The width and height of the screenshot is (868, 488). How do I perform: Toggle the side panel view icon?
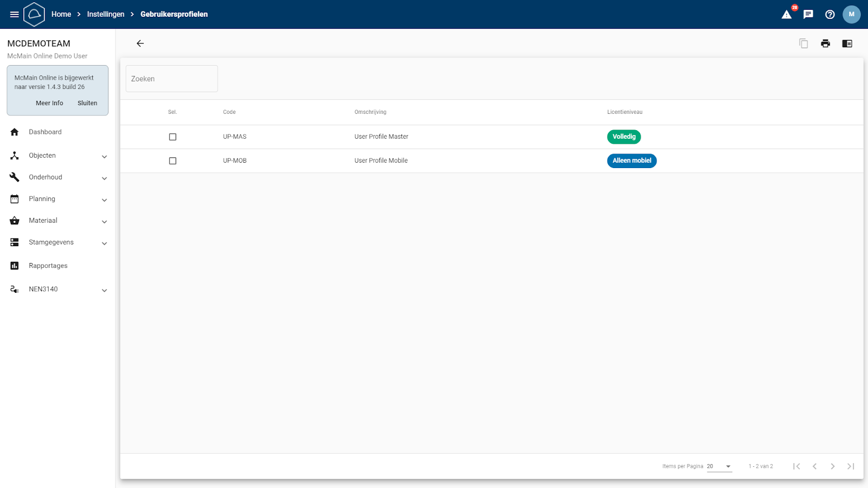tap(847, 43)
